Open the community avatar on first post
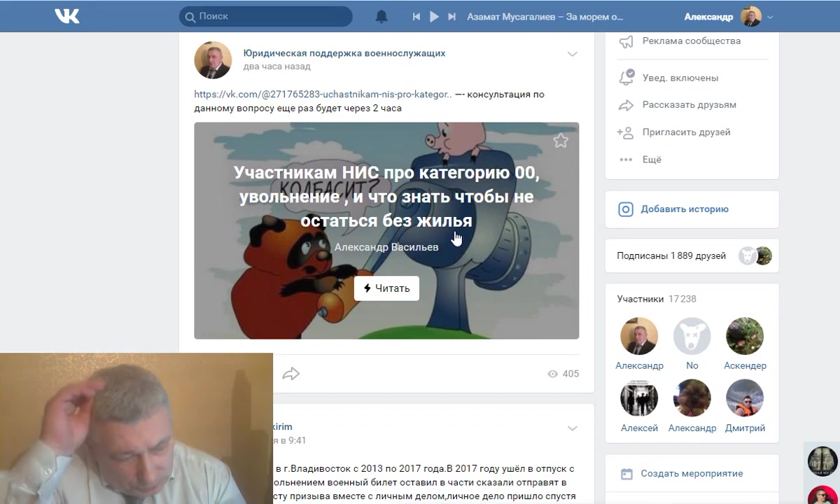Image resolution: width=840 pixels, height=504 pixels. pyautogui.click(x=213, y=59)
